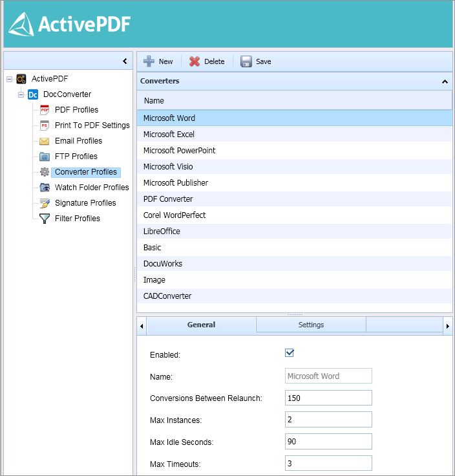
Task: Click the Print To PDF Settings icon
Action: (x=45, y=125)
